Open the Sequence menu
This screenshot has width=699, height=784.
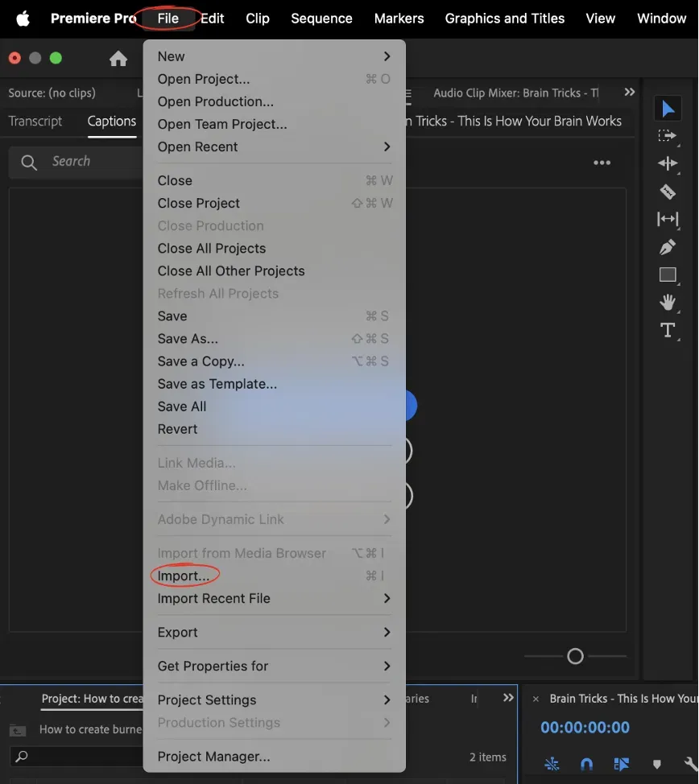(x=322, y=19)
